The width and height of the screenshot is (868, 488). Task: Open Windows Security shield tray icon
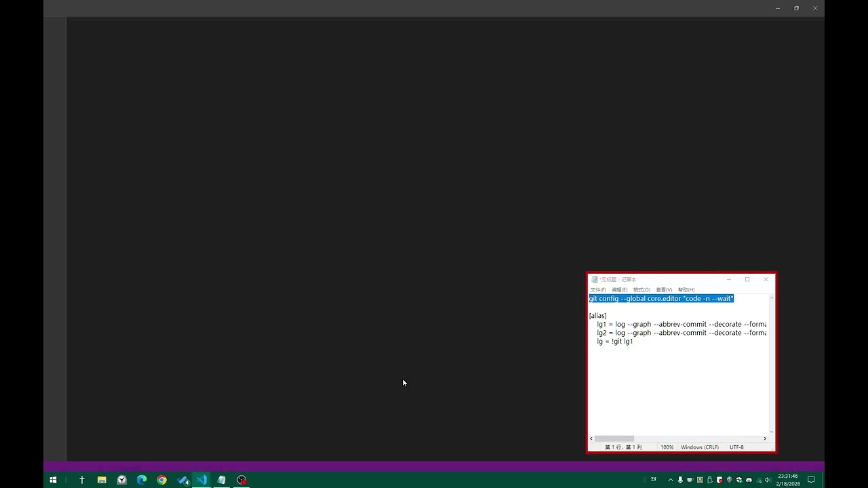[739, 480]
